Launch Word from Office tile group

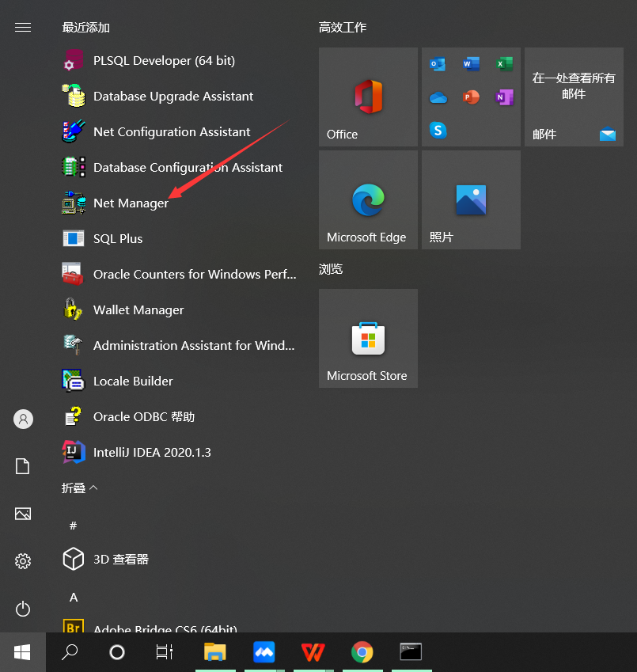[471, 64]
